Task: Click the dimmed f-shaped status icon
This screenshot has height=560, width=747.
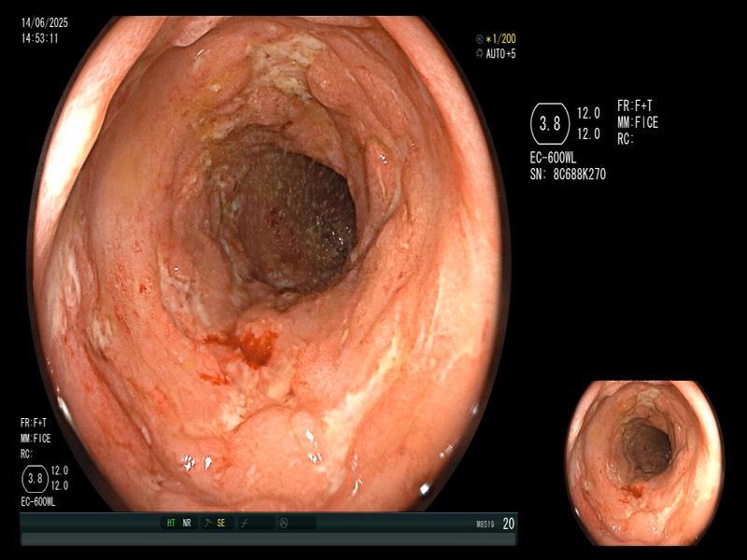Action: pos(245,524)
